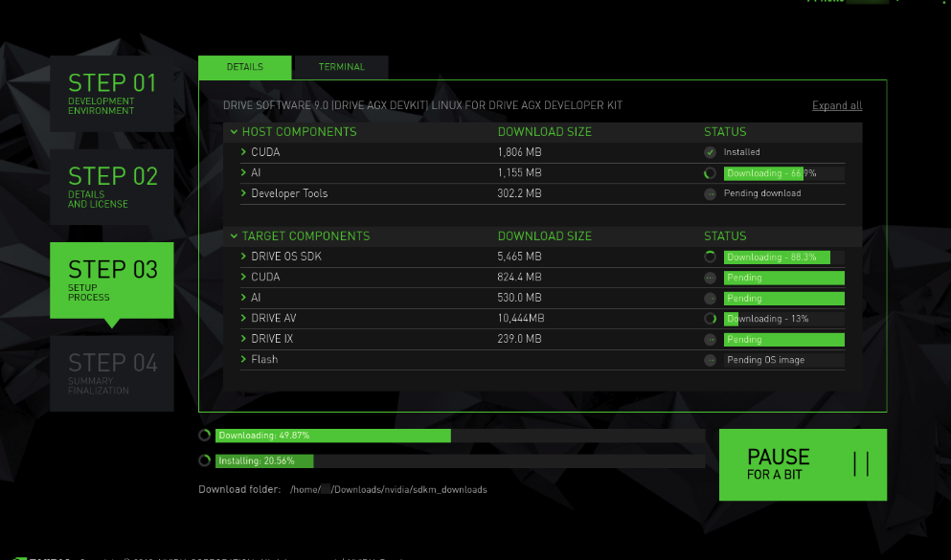
Task: Click the pause bars icon on PAUSE button
Action: pos(861,464)
